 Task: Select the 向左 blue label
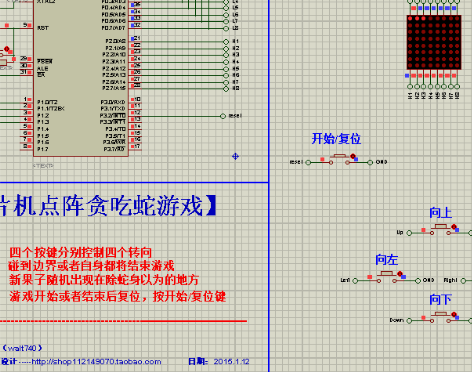[387, 260]
